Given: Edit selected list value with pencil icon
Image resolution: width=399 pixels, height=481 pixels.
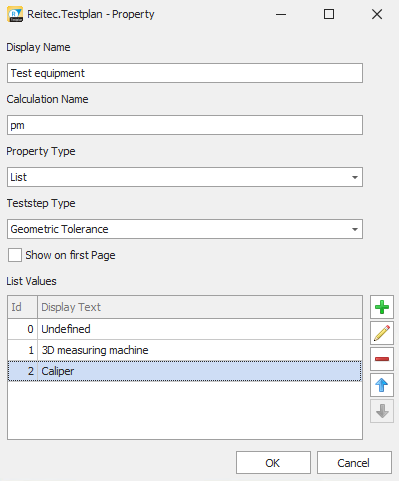Looking at the screenshot, I should click(382, 333).
